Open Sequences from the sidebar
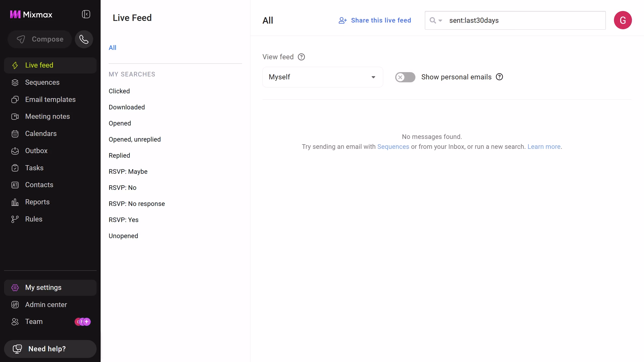 tap(50, 83)
